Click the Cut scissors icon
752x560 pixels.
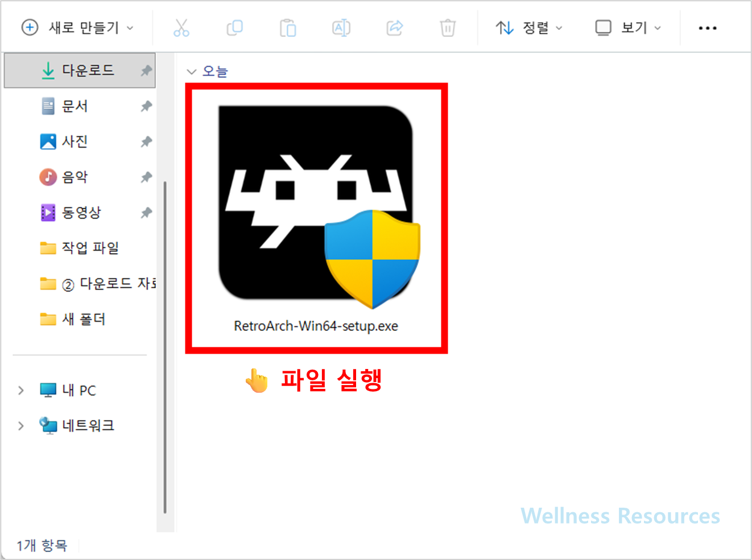(181, 27)
